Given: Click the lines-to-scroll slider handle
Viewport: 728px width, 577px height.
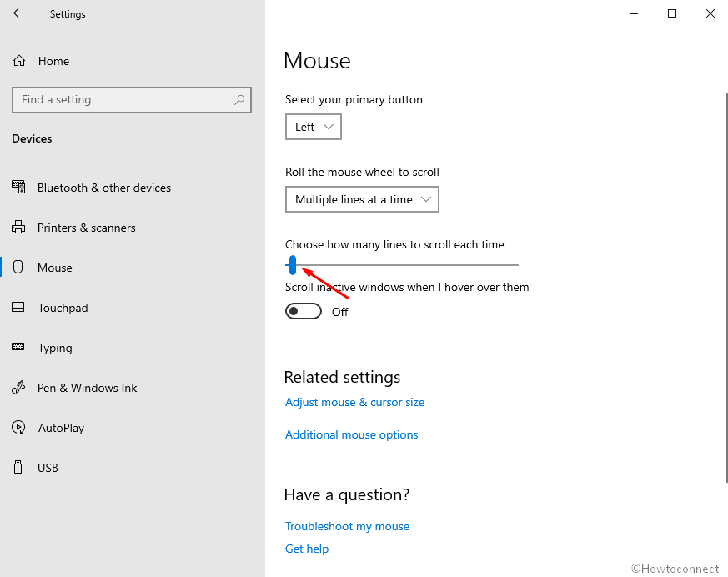Looking at the screenshot, I should (x=292, y=265).
